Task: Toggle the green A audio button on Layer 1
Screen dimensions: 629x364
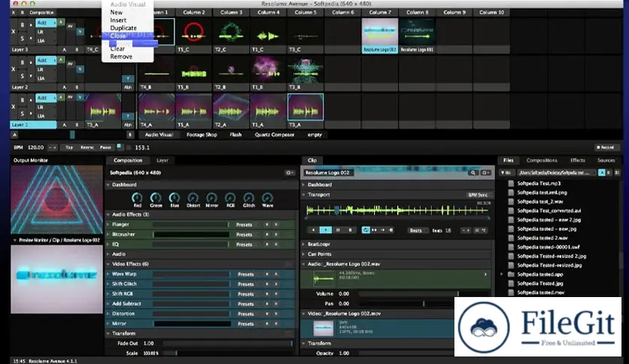Action: coord(61,97)
